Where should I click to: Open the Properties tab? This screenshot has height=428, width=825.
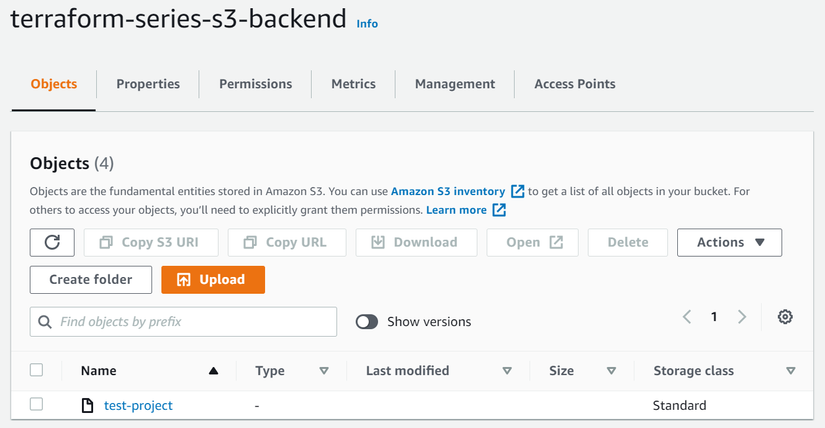point(148,84)
